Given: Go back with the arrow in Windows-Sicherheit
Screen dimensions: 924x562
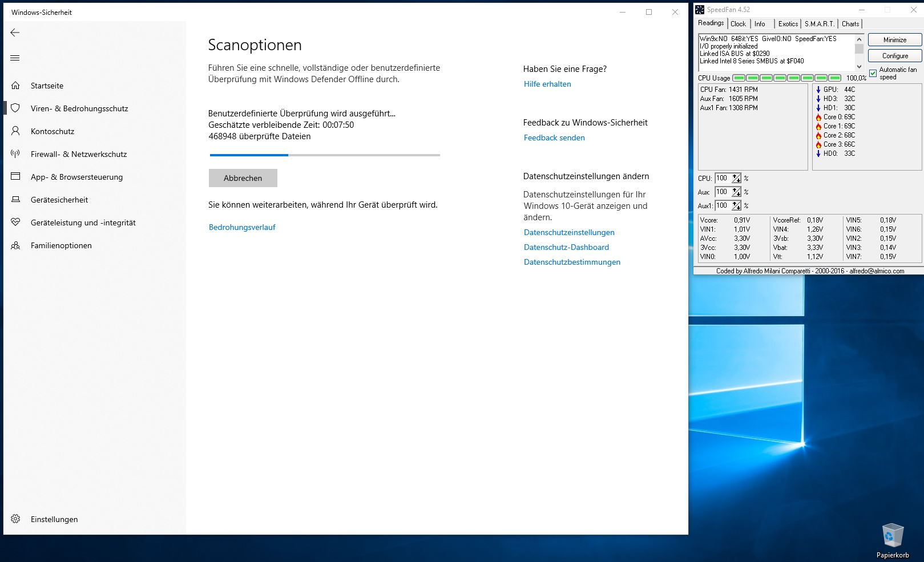Looking at the screenshot, I should (x=15, y=33).
